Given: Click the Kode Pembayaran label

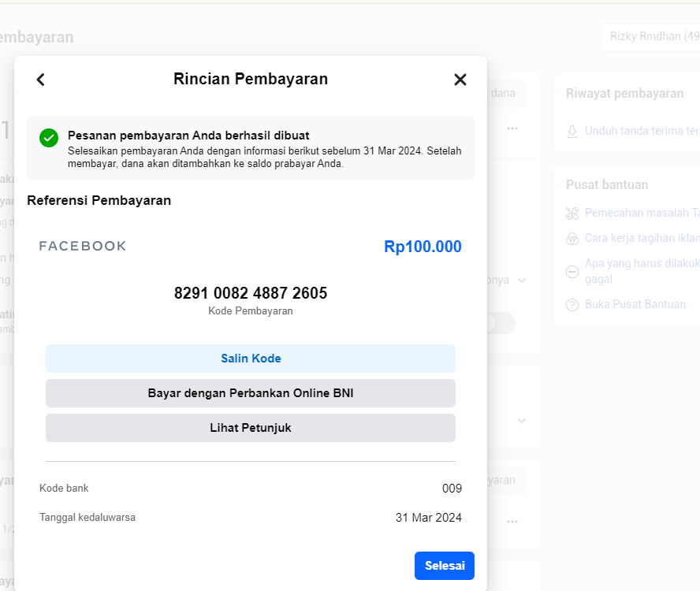Looking at the screenshot, I should pyautogui.click(x=251, y=310).
